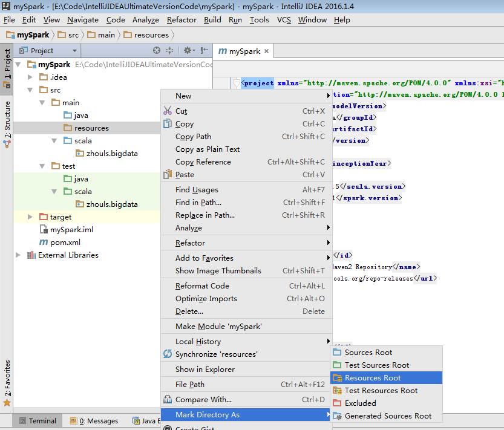Click the Excluded red folder icon
Viewport: 504px width, 430px height.
pos(337,403)
